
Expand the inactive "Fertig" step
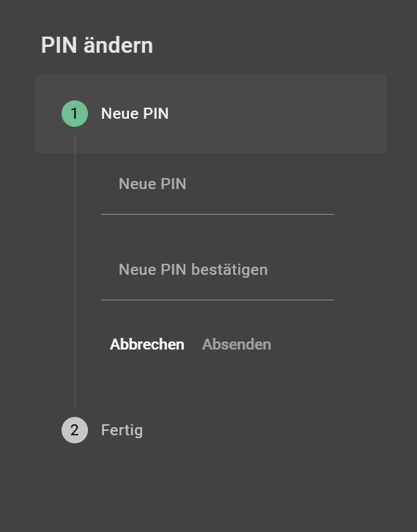[x=122, y=430]
